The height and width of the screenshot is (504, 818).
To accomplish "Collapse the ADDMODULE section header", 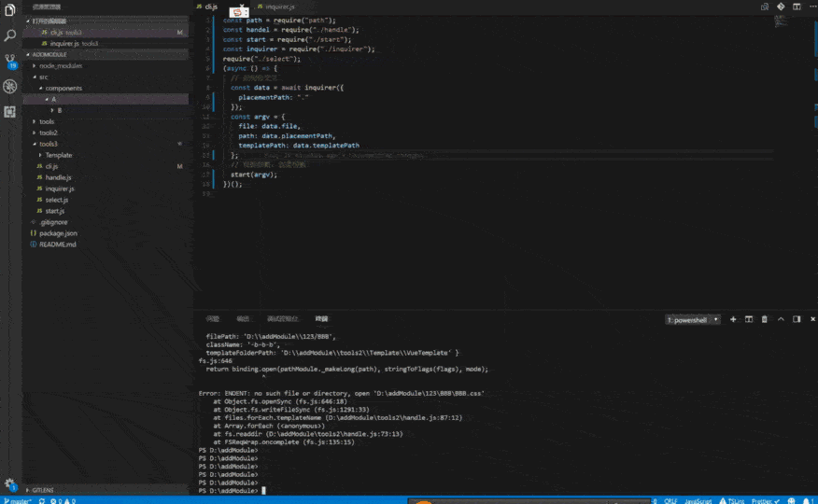I will click(x=106, y=54).
